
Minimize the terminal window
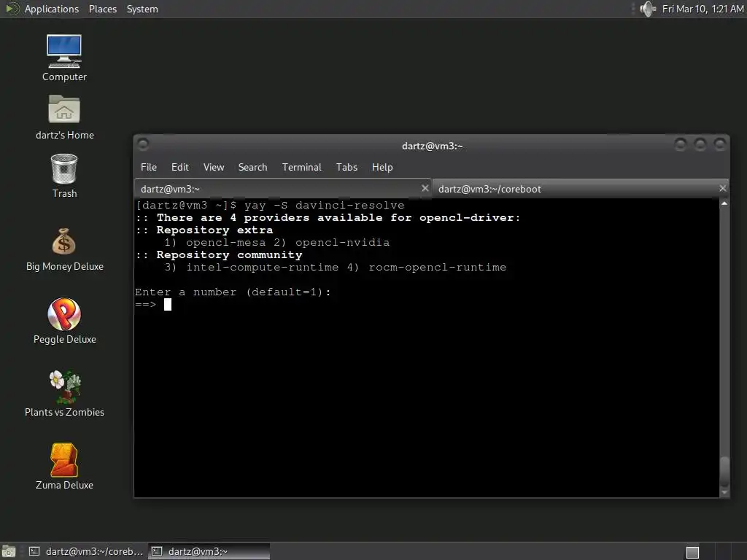click(681, 144)
